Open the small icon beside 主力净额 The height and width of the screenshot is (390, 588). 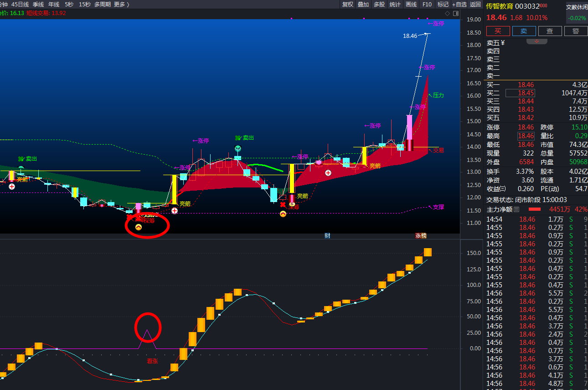coord(516,209)
